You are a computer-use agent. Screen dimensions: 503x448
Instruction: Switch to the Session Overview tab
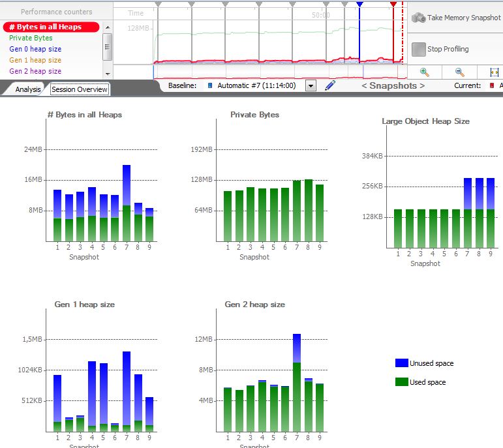(79, 89)
